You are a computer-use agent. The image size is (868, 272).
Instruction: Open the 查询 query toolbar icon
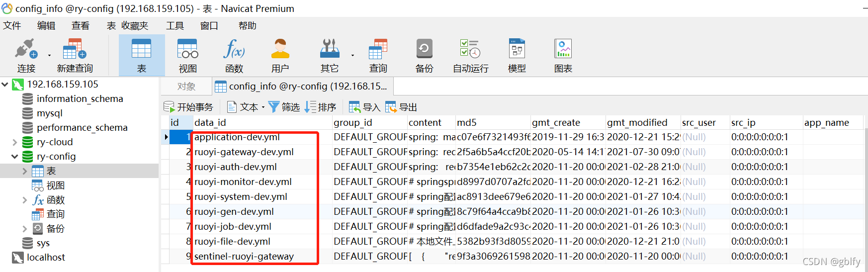click(x=378, y=55)
